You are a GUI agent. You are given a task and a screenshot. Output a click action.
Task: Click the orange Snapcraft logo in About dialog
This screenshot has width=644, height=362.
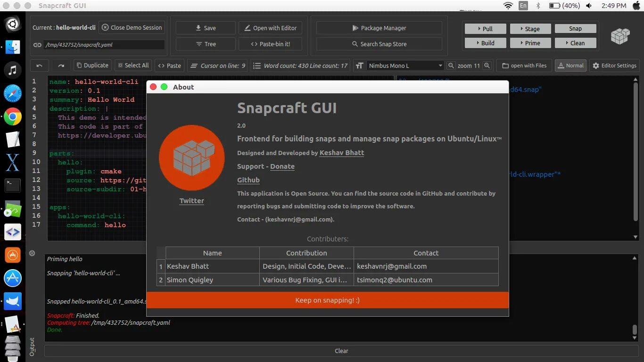(x=192, y=158)
